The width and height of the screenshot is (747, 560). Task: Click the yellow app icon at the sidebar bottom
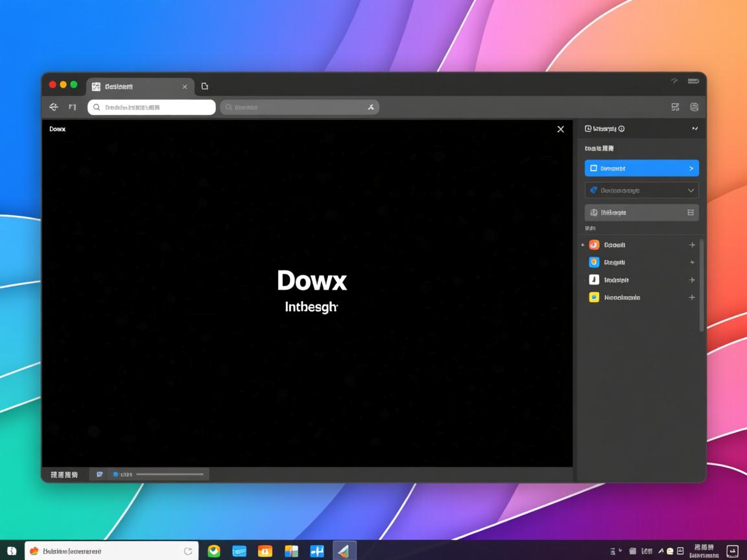pyautogui.click(x=594, y=297)
